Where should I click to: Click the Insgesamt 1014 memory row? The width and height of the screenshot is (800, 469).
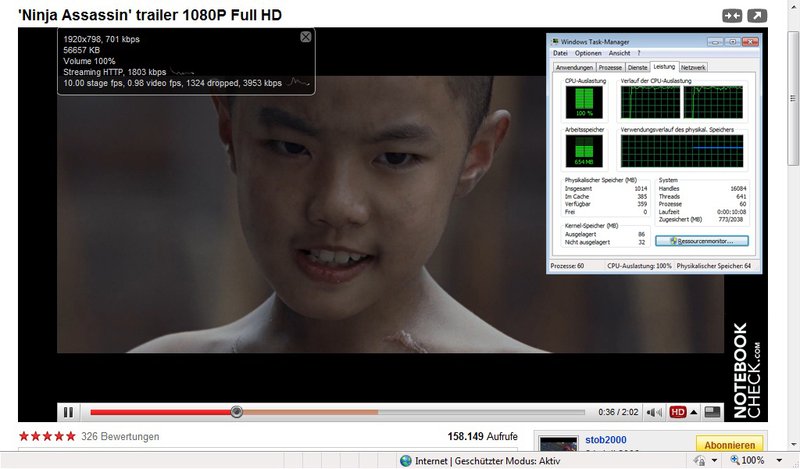tap(606, 188)
